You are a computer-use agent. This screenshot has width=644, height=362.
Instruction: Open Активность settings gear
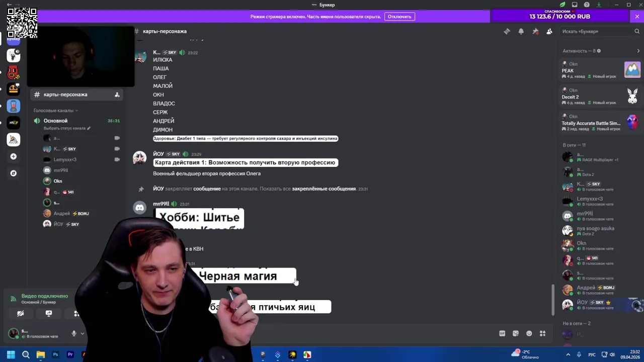[599, 51]
